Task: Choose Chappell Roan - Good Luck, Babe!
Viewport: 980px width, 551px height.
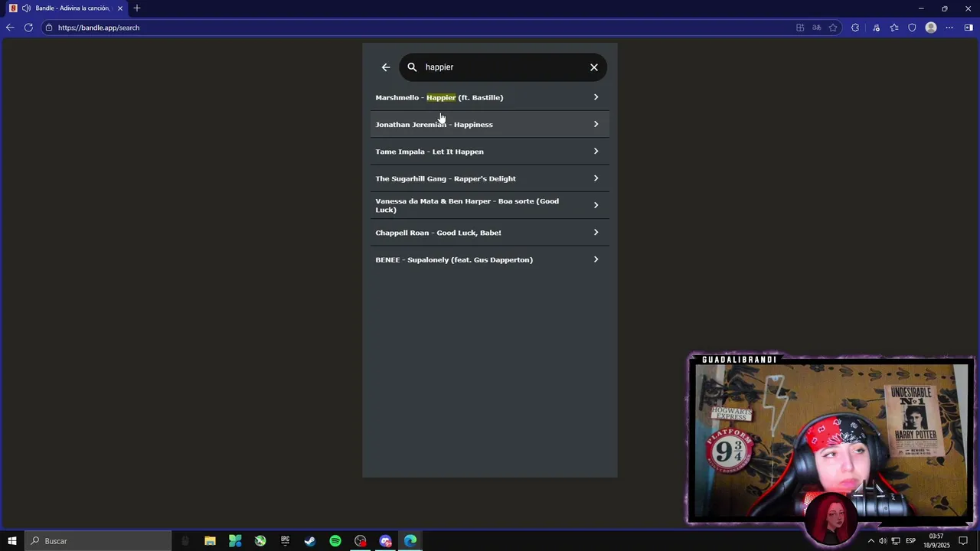Action: tap(490, 233)
